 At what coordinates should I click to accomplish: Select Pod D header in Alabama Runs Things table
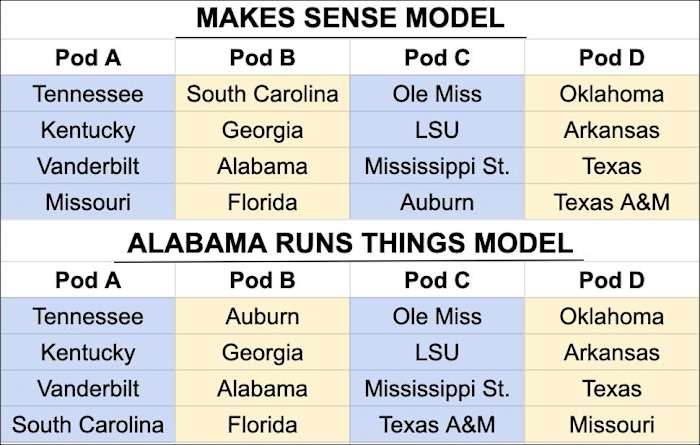[612, 280]
